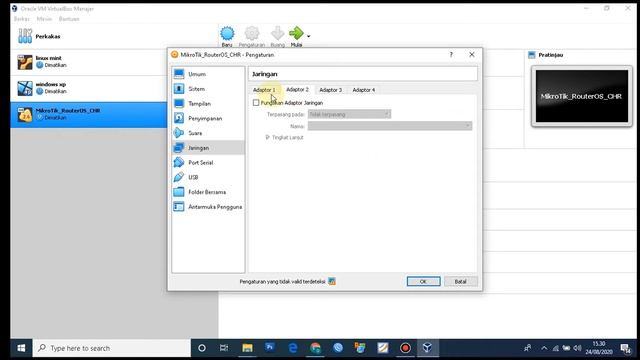Click the taskbar search box
The height and width of the screenshot is (360, 640).
click(112, 348)
